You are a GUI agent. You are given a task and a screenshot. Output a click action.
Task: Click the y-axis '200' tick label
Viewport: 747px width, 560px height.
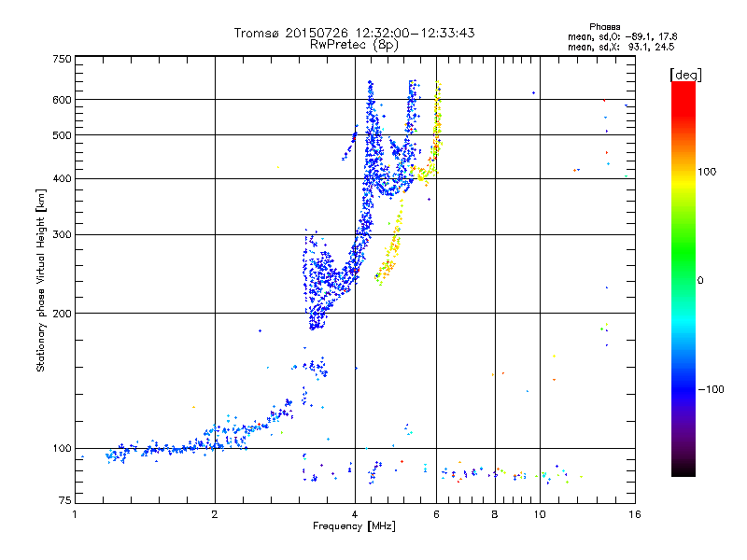tap(63, 314)
